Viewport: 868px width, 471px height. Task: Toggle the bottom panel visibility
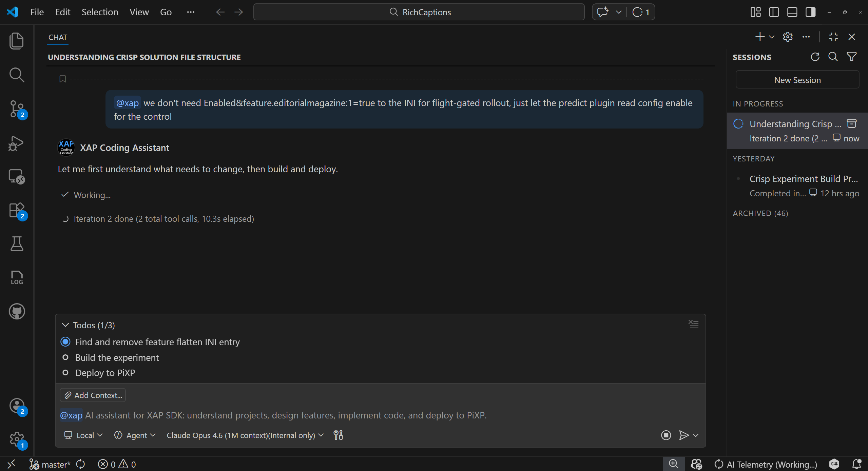pos(792,12)
